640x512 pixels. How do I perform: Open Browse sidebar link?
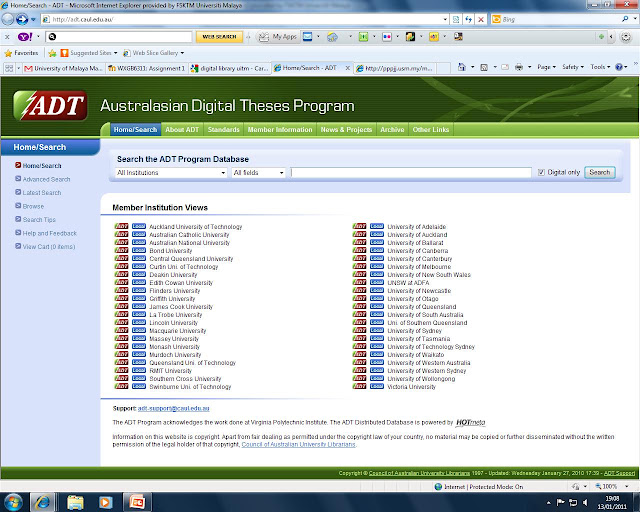point(33,206)
